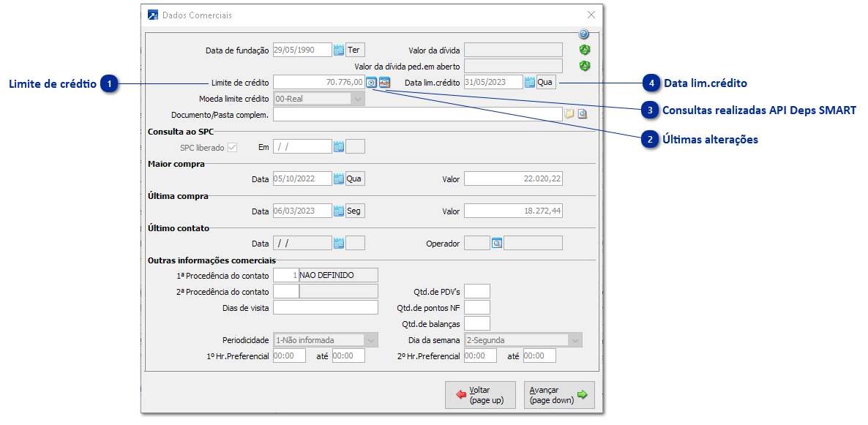
Task: Click the Voltar (page up) button
Action: pos(480,395)
